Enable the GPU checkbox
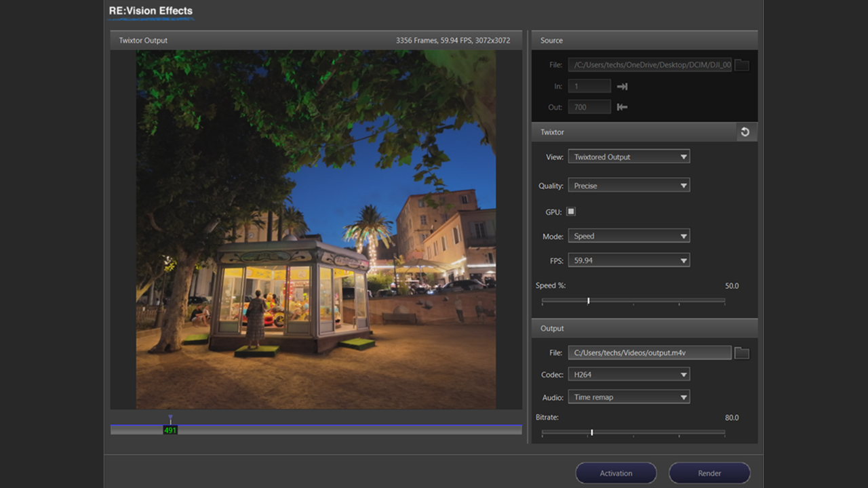 coord(571,211)
